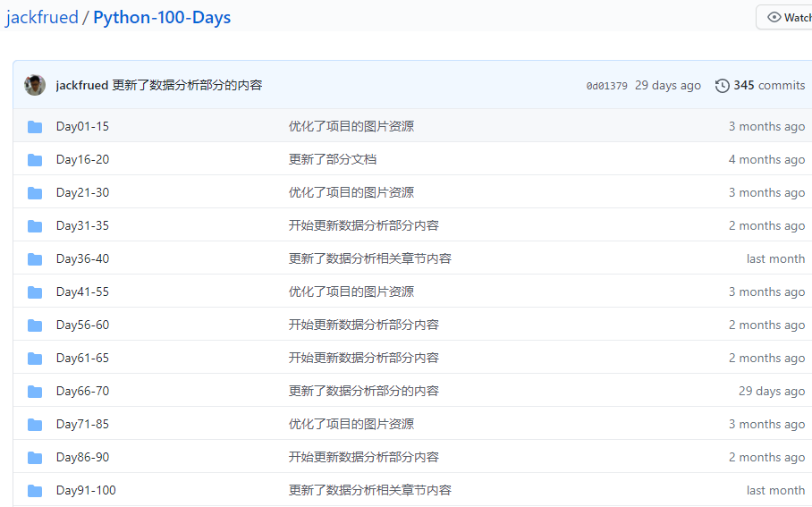Image resolution: width=812 pixels, height=507 pixels.
Task: Click the latest commit message next to jackfrued
Action: [x=187, y=86]
